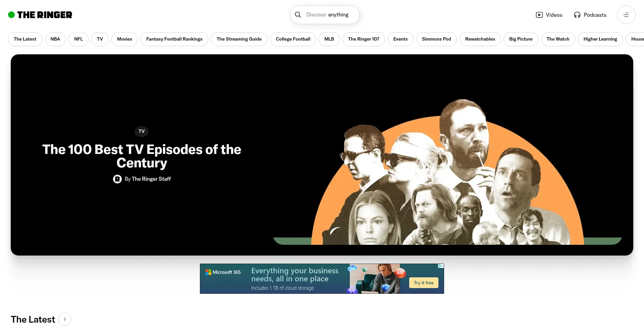Click the search magnifier icon
The height and width of the screenshot is (333, 644).
coord(298,15)
